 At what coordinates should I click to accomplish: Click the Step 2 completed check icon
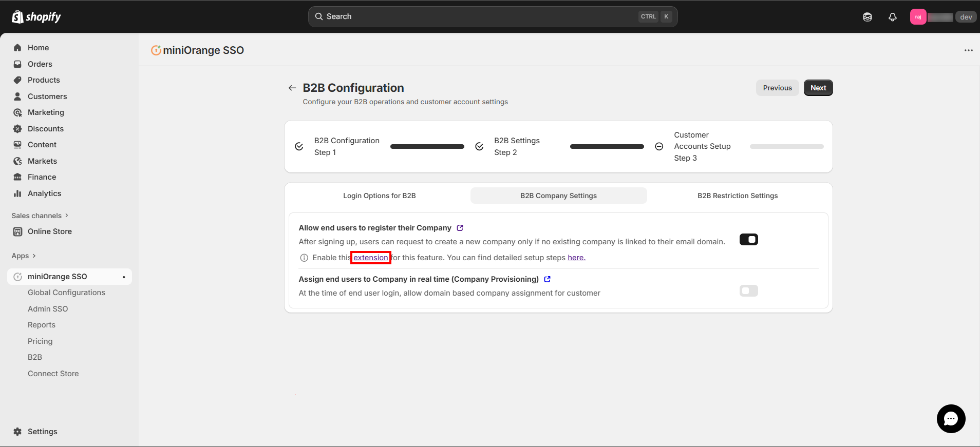coord(479,147)
